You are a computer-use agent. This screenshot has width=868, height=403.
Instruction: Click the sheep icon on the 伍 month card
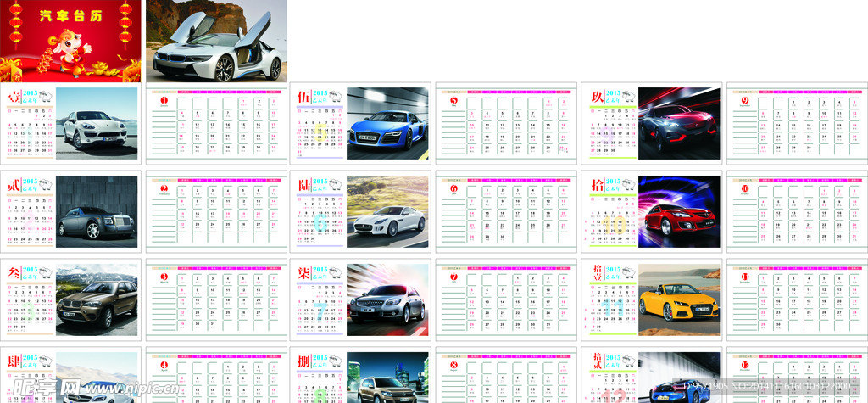(337, 96)
